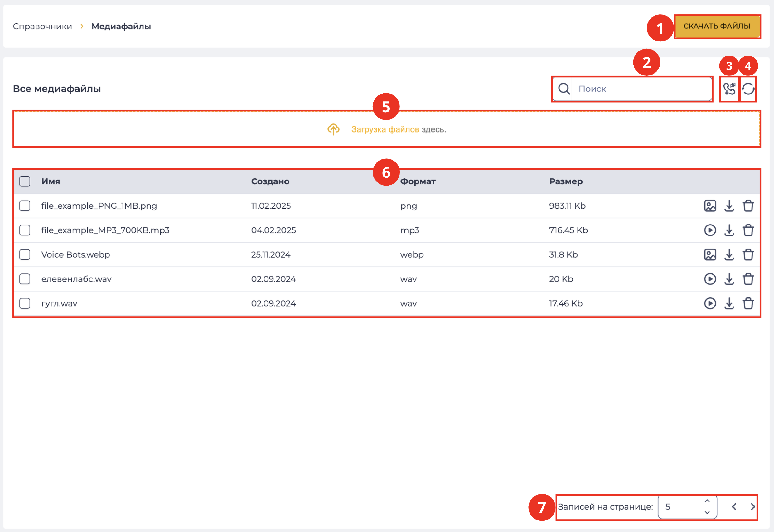Download file_example_PNG_1MB.png
Viewport: 774px width, 532px height.
point(729,206)
